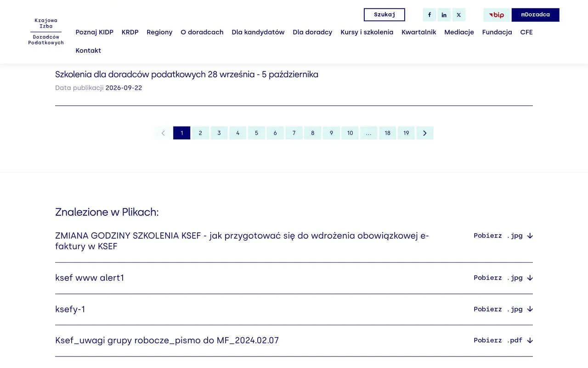
Task: Open the Fundacja menu item
Action: [497, 32]
